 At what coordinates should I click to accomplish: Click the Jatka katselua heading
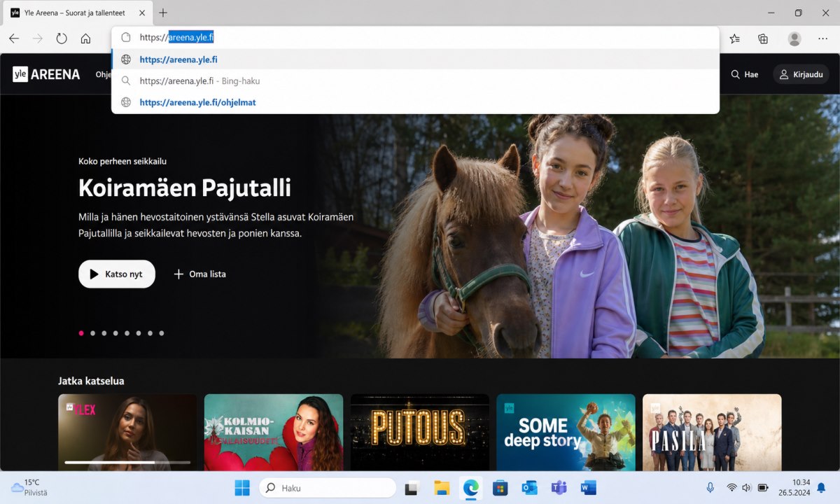91,381
